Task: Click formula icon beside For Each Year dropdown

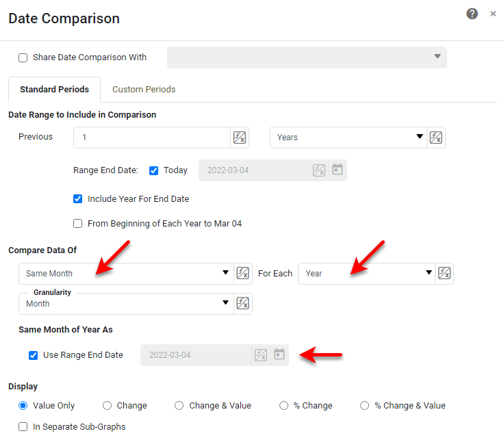Action: pyautogui.click(x=444, y=274)
